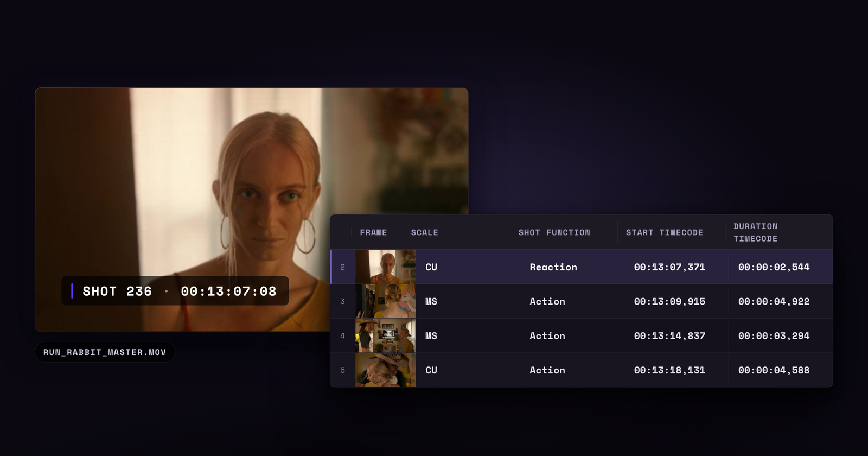Click the DURATION TIMECODE column header

coord(755,232)
